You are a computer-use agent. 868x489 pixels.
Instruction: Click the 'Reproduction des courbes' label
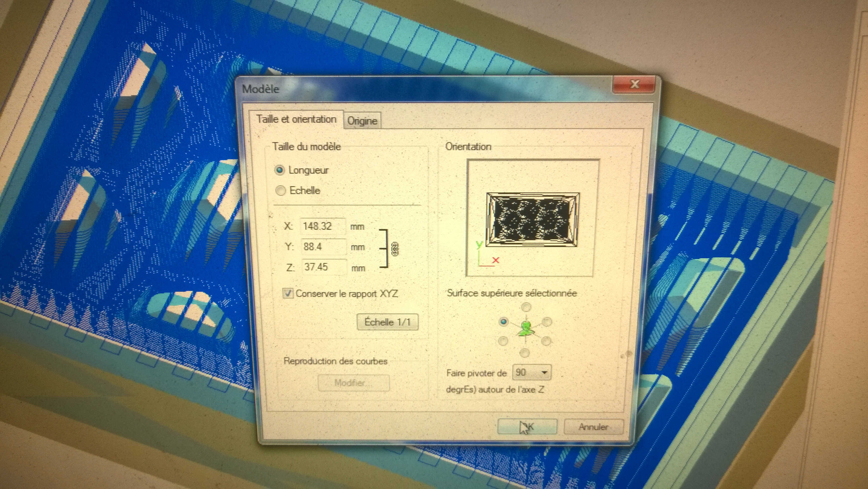pos(335,361)
